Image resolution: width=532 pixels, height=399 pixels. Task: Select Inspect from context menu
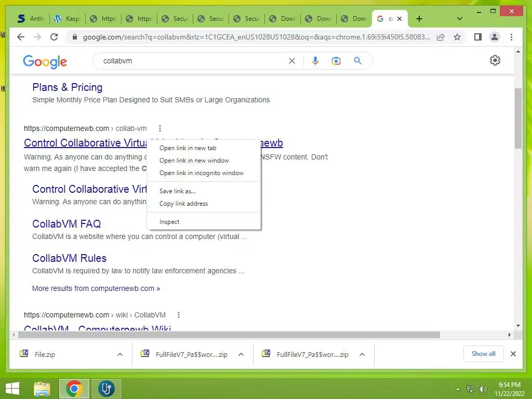click(204, 222)
